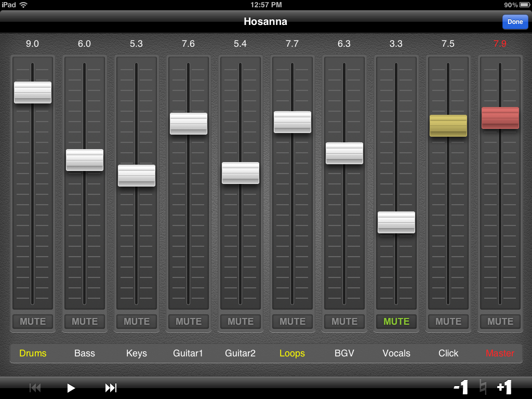Mute the Guitar1 channel

pos(188,321)
